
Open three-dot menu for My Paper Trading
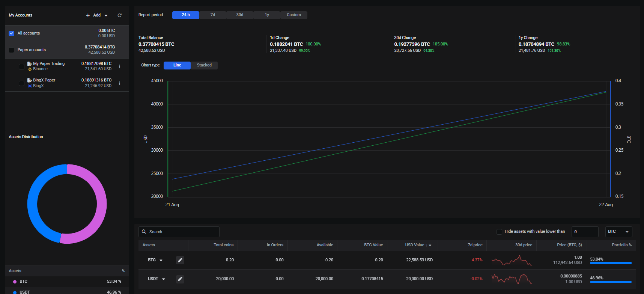120,66
